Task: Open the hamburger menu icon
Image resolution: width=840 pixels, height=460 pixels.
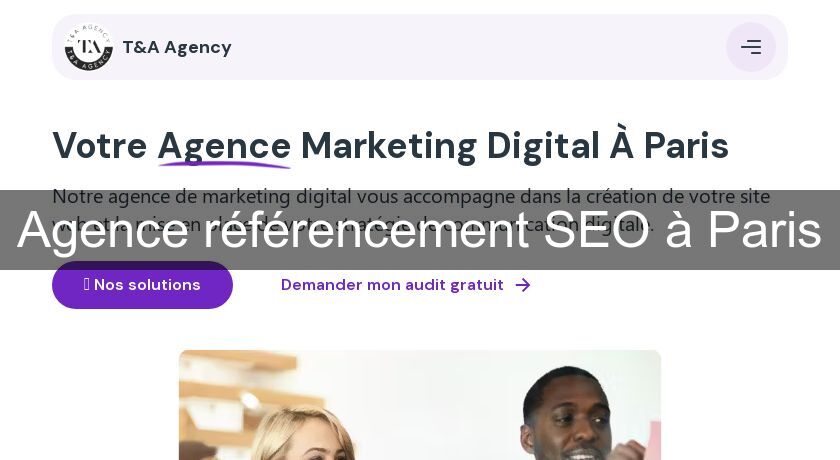Action: point(751,47)
